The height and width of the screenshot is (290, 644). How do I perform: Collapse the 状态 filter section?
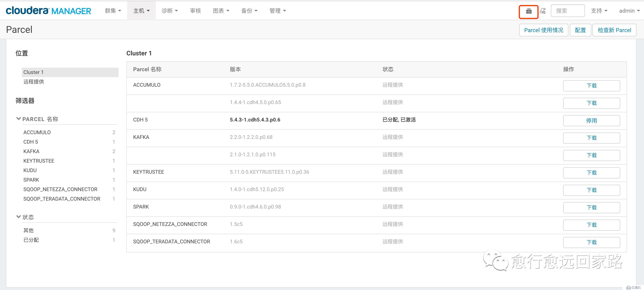pos(25,217)
